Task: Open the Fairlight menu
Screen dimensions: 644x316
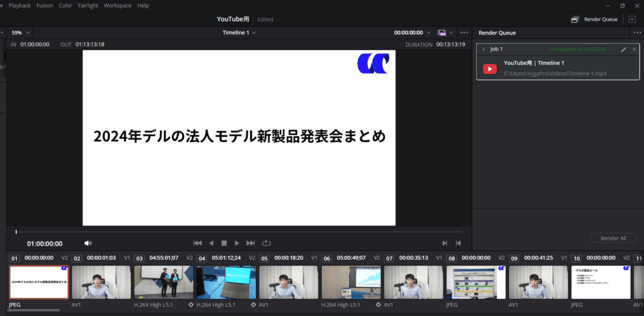Action: point(88,5)
